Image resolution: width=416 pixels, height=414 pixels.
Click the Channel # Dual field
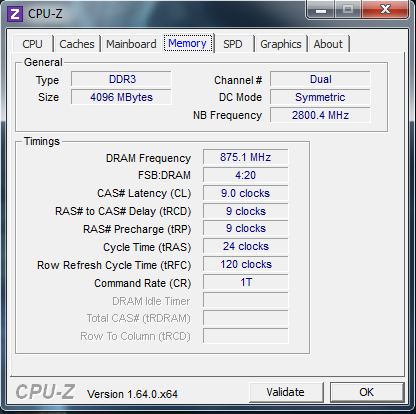[320, 79]
